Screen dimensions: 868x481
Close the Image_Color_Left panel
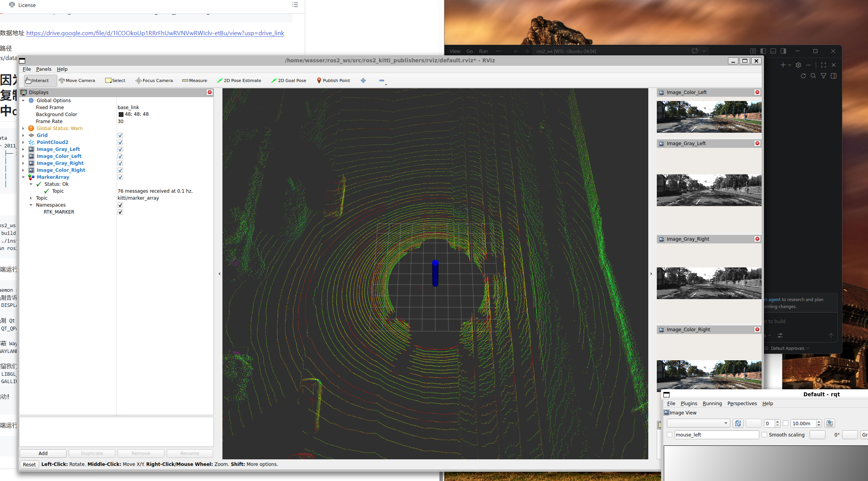[757, 92]
